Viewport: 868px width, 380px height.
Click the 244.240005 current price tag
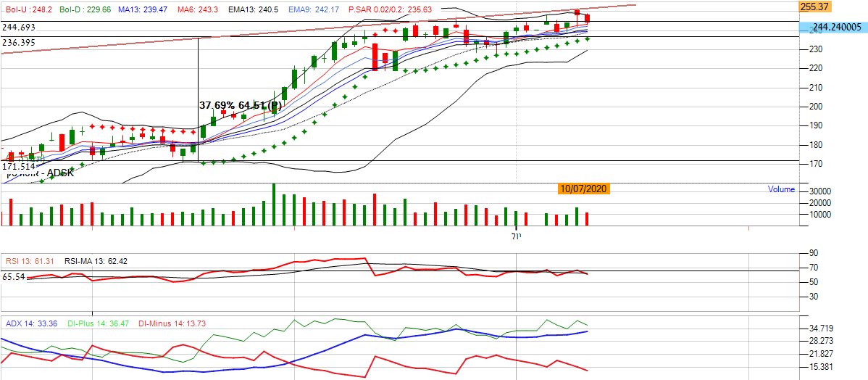click(x=835, y=27)
